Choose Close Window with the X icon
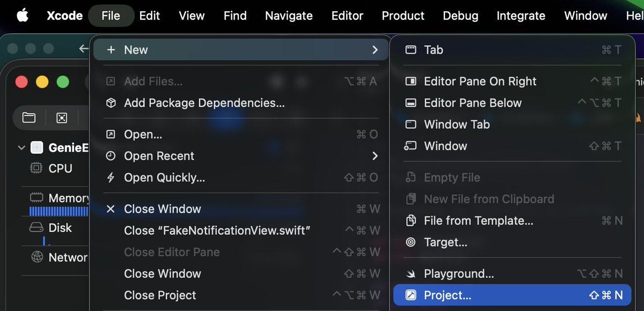 pyautogui.click(x=241, y=209)
